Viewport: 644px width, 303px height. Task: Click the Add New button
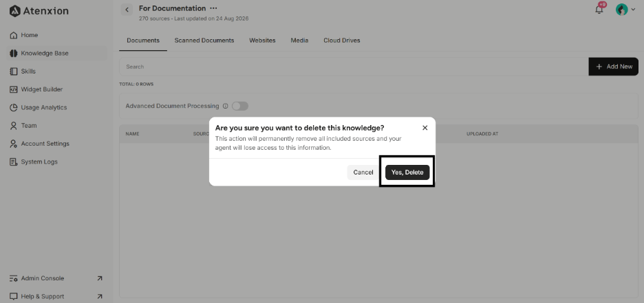tap(614, 67)
